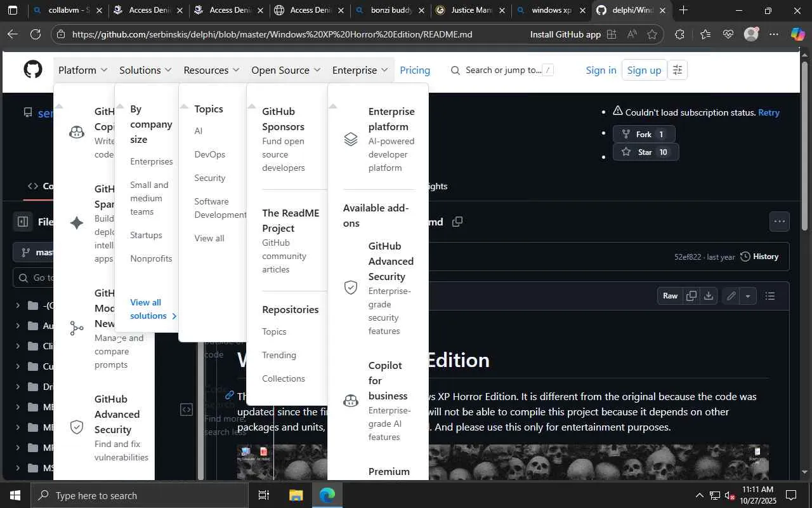Add this page to favorites star icon
This screenshot has width=812, height=508.
click(x=652, y=34)
